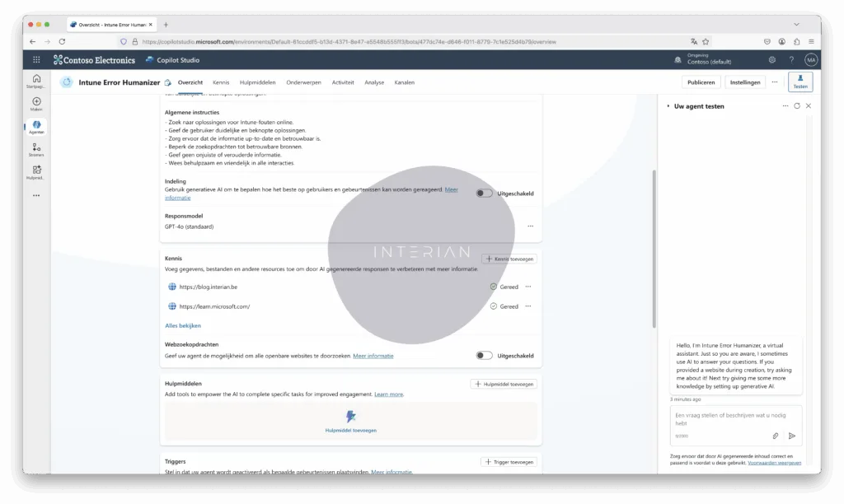Open options for blog.interian.be knowledge source
Viewport: 844px width, 504px height.
click(x=527, y=287)
